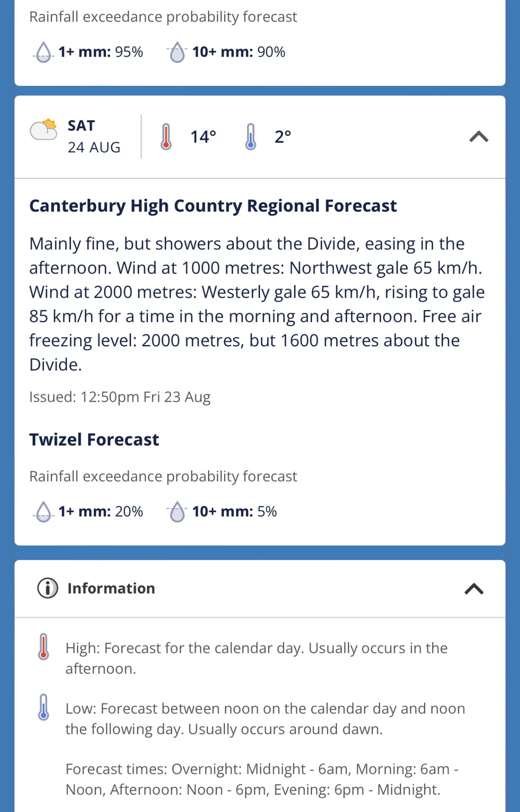Tap the 10+ mm raindrop icon beside 5%
Image resolution: width=520 pixels, height=812 pixels.
(x=177, y=511)
